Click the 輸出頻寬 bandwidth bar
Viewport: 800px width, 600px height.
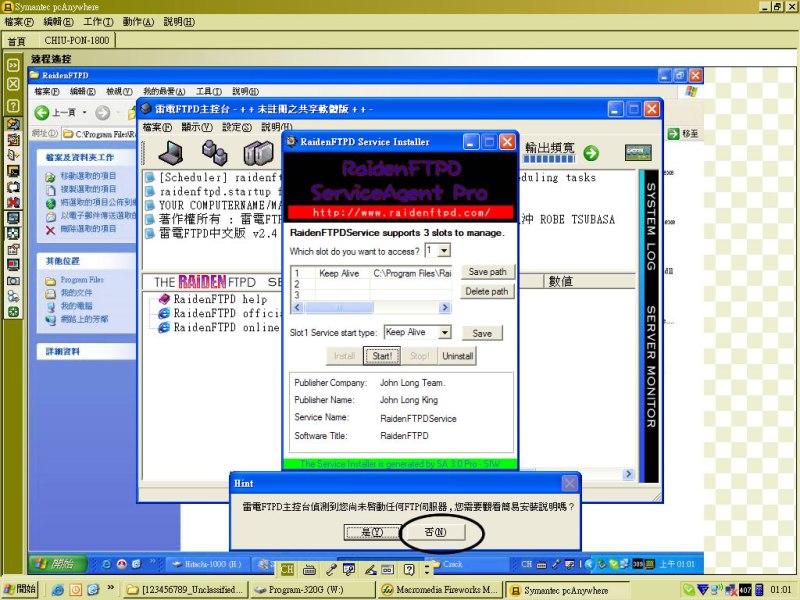[x=549, y=159]
